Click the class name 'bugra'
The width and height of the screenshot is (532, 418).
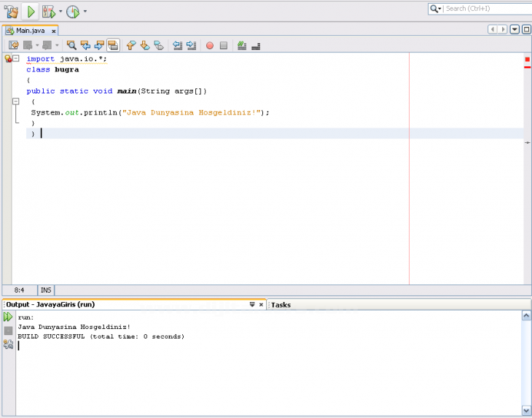pyautogui.click(x=66, y=69)
